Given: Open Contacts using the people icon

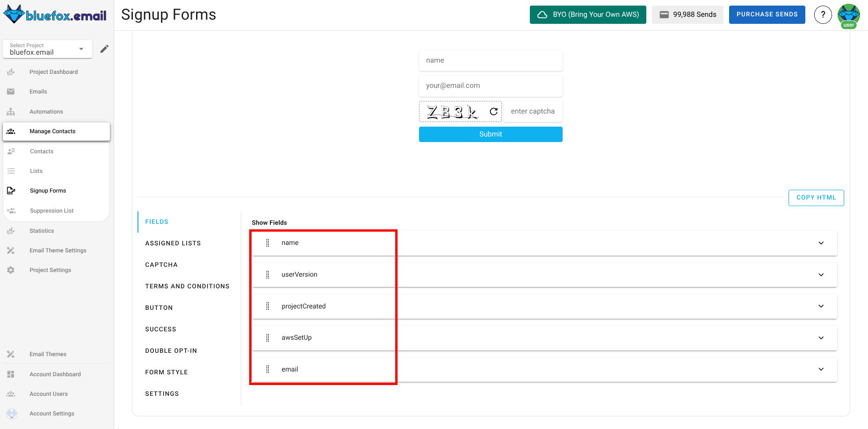Looking at the screenshot, I should pos(11,151).
